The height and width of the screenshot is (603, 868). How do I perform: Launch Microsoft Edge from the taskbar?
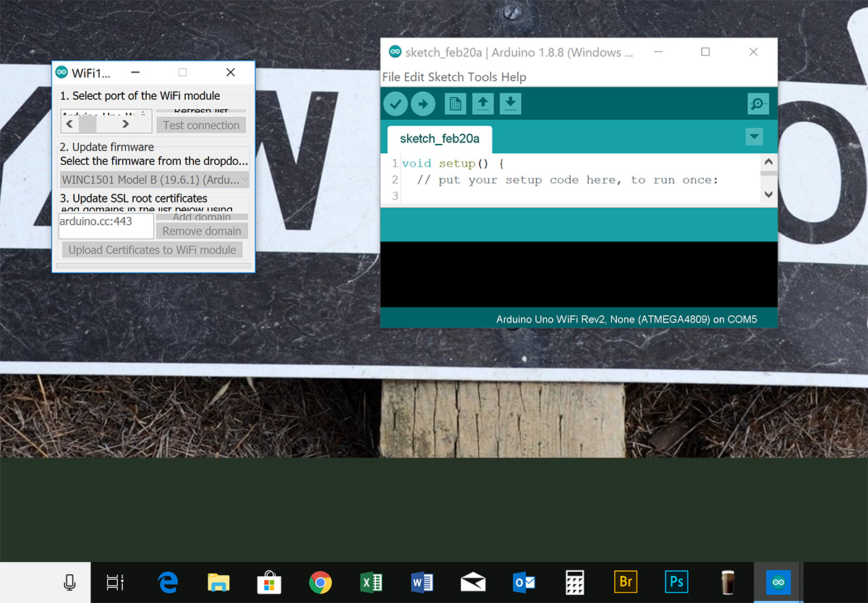click(168, 582)
